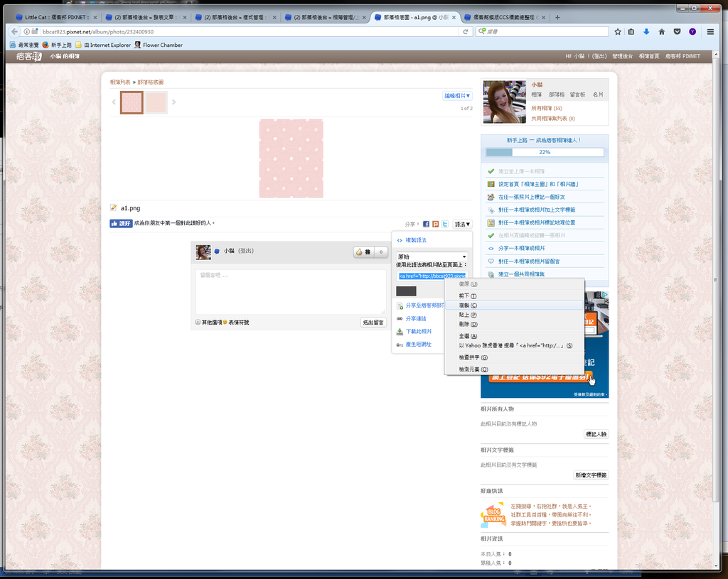This screenshot has height=579, width=728.
Task: Open the 原始 size combo box
Action: coord(431,256)
